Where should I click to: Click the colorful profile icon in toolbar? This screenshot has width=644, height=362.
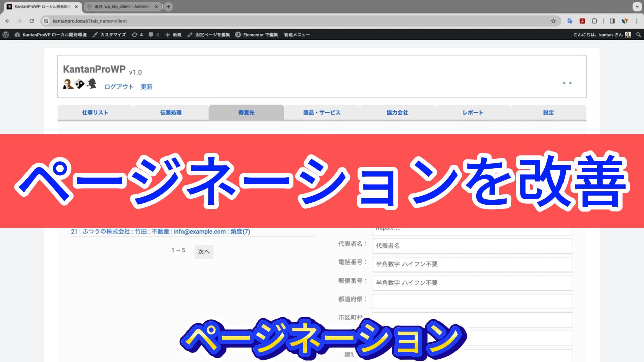tap(625, 21)
